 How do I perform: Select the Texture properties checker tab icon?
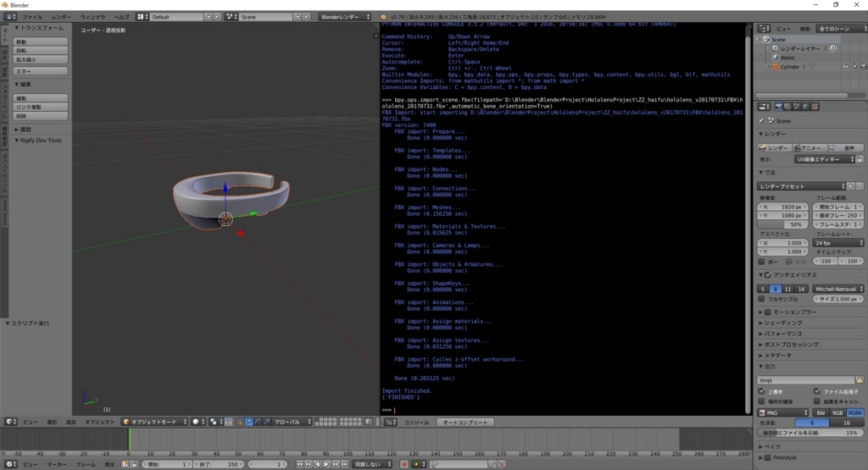815,107
